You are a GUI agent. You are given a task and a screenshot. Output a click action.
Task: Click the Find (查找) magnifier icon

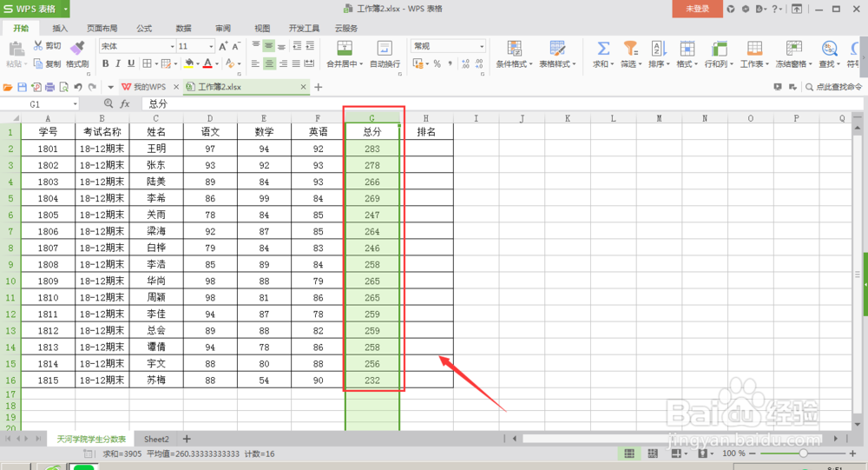click(x=829, y=49)
